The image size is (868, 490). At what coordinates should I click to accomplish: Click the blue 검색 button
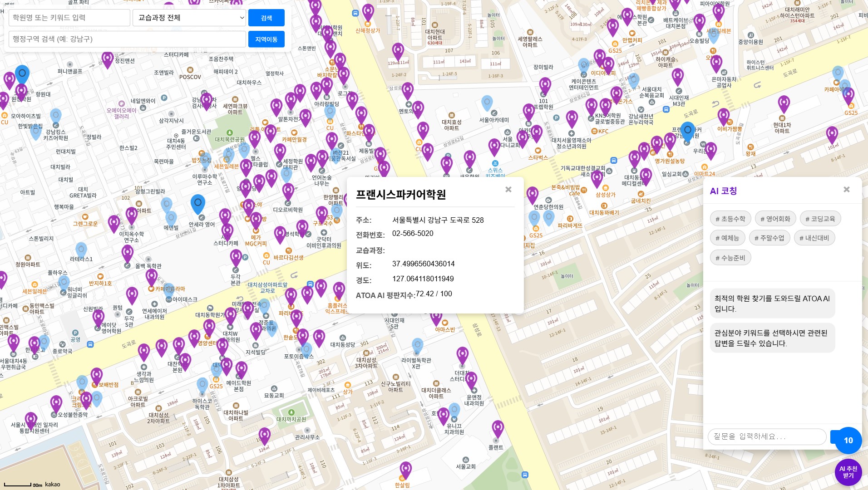(x=266, y=18)
